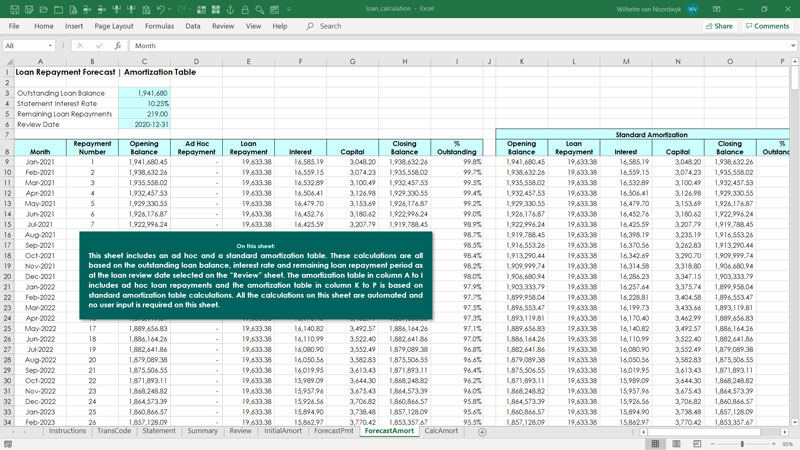Select the row 9 header
This screenshot has height=450, width=800.
[7, 162]
